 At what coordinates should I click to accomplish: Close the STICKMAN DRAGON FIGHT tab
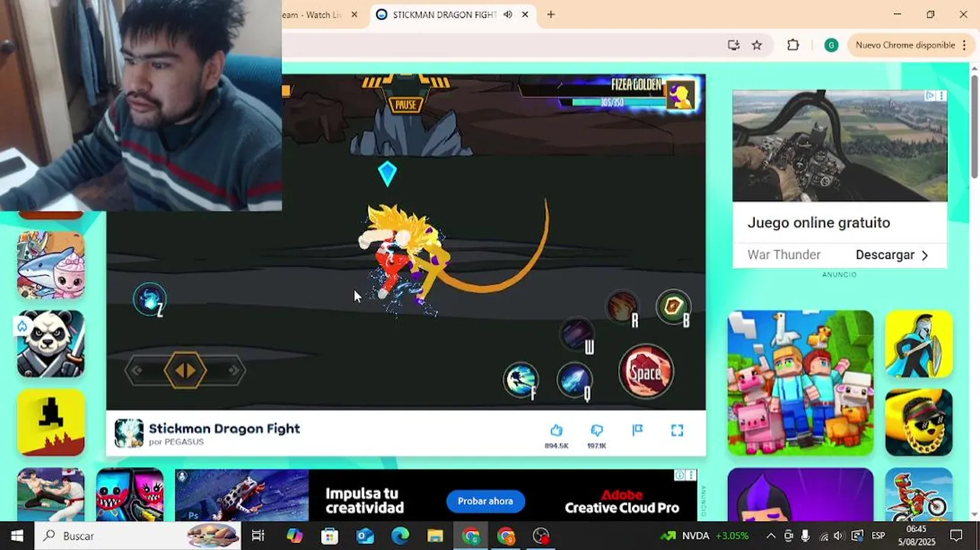(x=525, y=15)
